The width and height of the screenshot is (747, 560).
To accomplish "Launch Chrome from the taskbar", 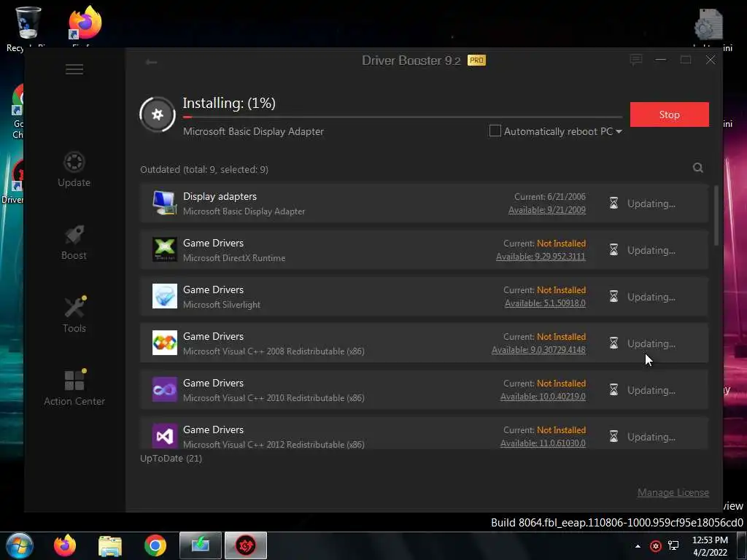I will tap(155, 545).
